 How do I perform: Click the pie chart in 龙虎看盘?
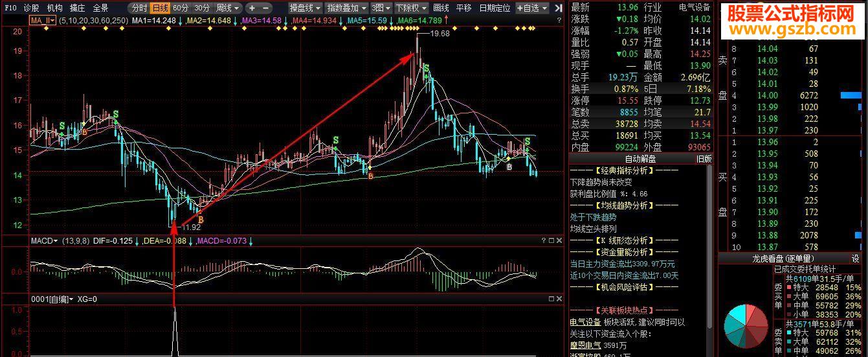tap(746, 326)
